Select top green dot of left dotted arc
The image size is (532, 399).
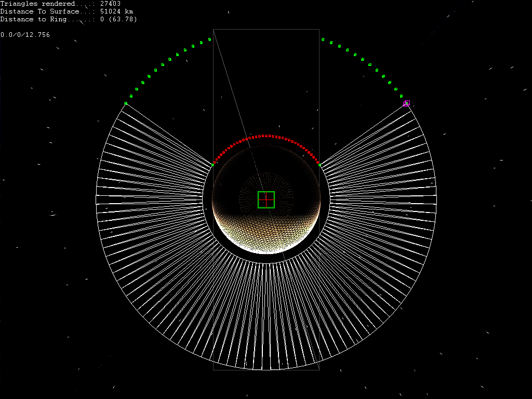click(209, 39)
